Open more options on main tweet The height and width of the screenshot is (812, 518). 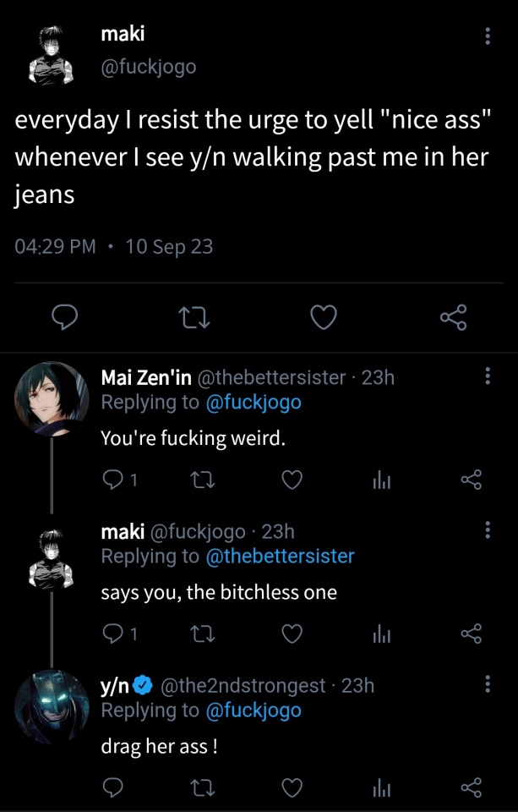[x=487, y=37]
